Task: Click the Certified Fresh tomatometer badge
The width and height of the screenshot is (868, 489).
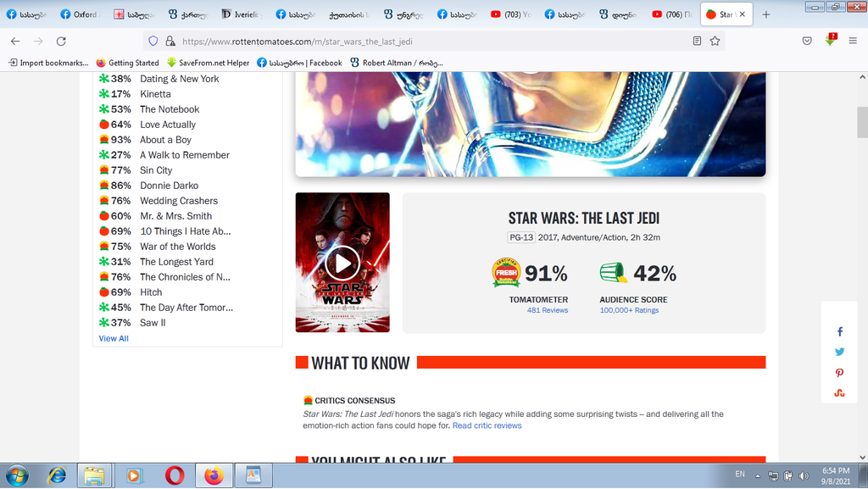Action: click(x=506, y=272)
